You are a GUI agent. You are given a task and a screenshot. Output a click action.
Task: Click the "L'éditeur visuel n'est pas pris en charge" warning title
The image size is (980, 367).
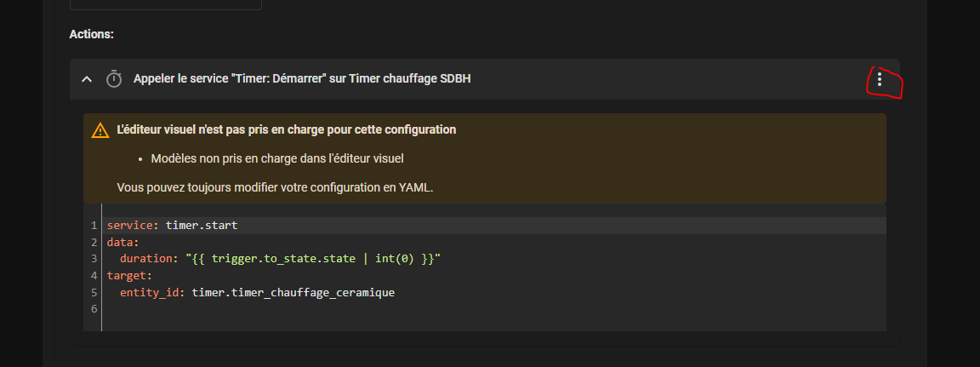pyautogui.click(x=286, y=129)
